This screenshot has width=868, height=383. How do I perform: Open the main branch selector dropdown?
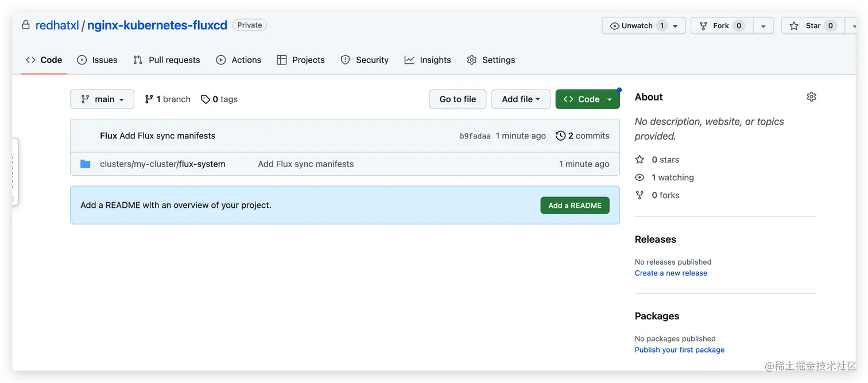click(102, 99)
